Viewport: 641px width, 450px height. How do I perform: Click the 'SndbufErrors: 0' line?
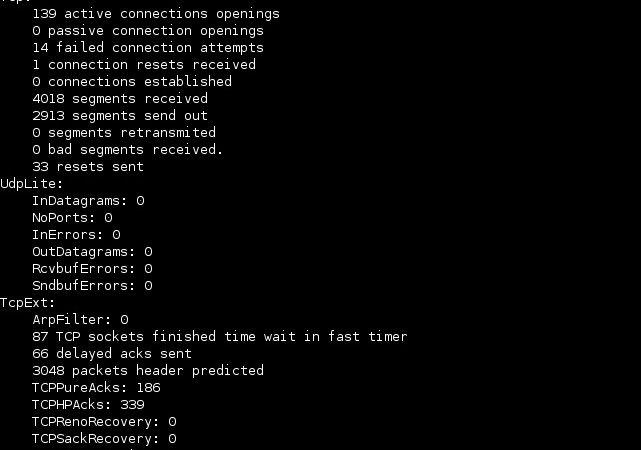(92, 286)
